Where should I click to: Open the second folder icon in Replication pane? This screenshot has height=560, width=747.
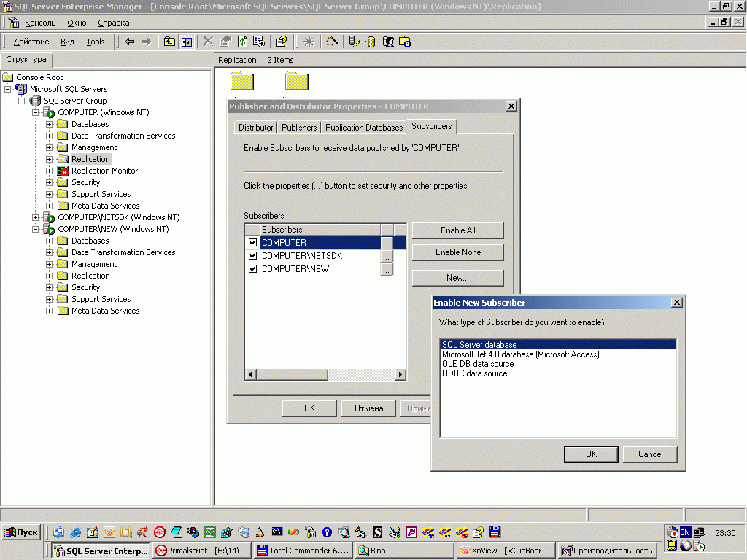297,81
